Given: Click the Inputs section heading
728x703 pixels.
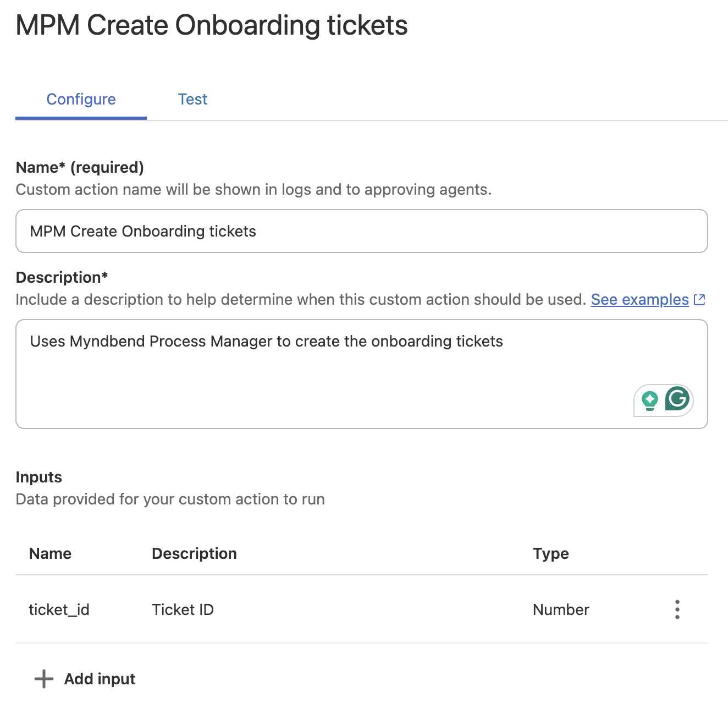Looking at the screenshot, I should tap(38, 477).
